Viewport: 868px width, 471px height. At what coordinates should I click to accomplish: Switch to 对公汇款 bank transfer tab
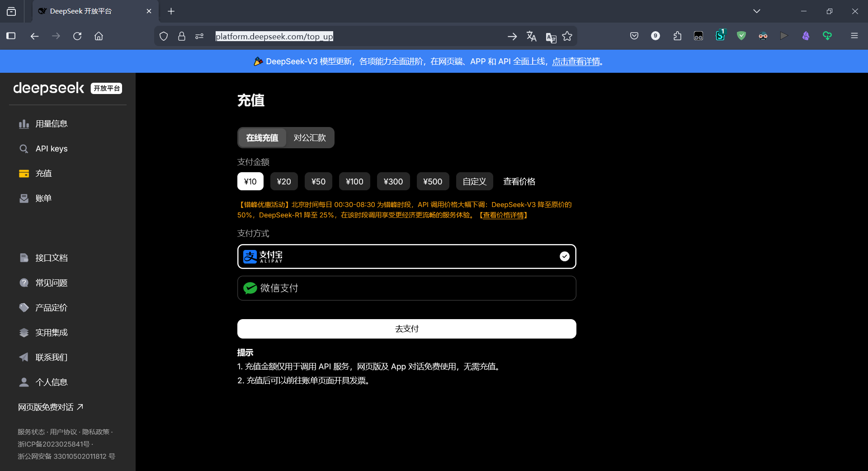(x=309, y=138)
